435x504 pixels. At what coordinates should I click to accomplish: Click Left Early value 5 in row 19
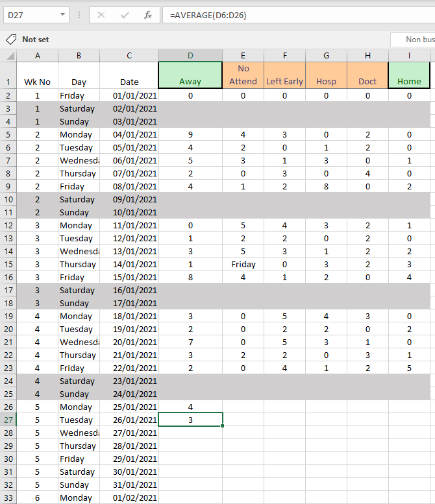point(285,316)
